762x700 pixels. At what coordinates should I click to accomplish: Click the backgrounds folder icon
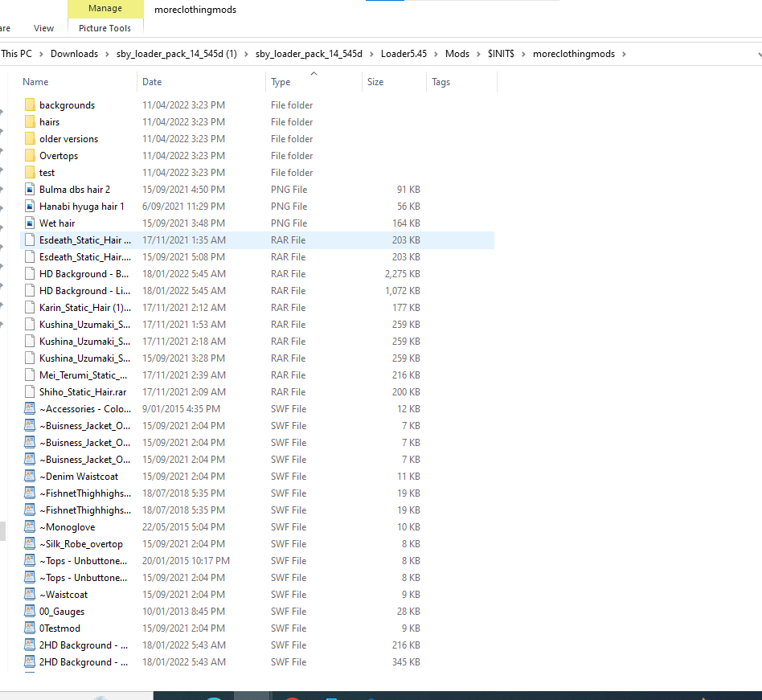(x=30, y=105)
